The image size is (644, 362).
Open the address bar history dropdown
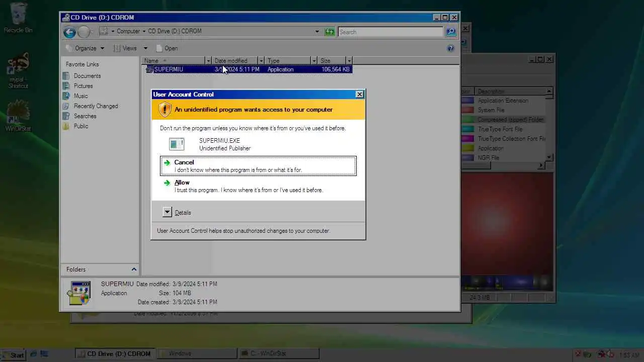[x=317, y=32]
